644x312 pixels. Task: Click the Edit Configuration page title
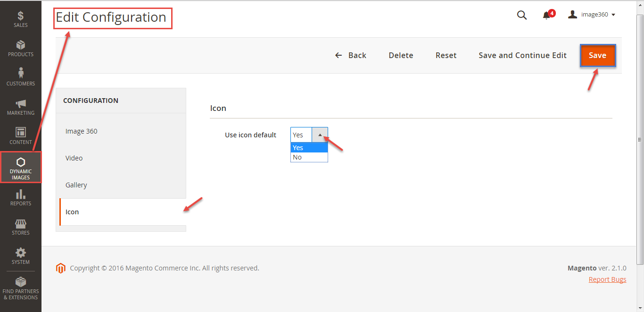coord(111,17)
